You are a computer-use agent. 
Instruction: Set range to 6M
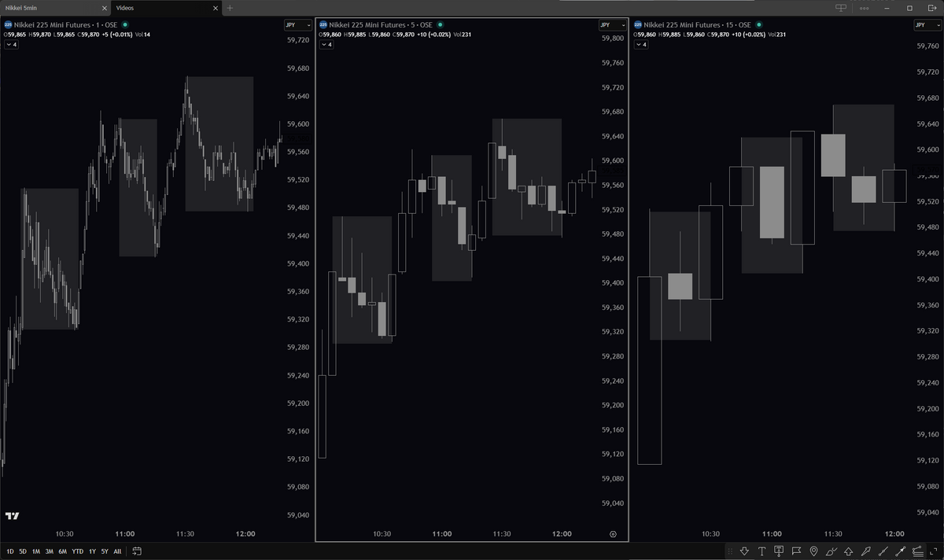point(62,551)
